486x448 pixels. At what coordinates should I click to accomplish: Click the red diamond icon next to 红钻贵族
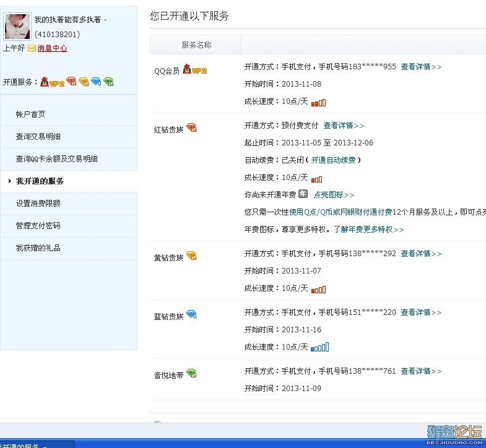191,127
